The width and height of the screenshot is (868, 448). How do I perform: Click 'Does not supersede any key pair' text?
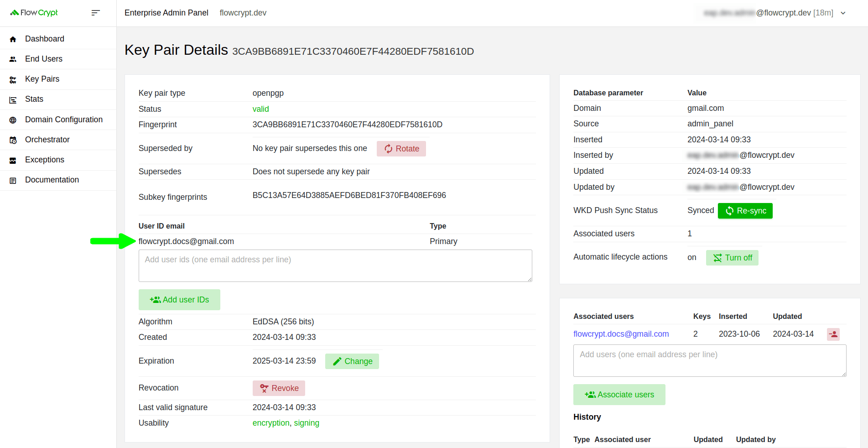[311, 172]
